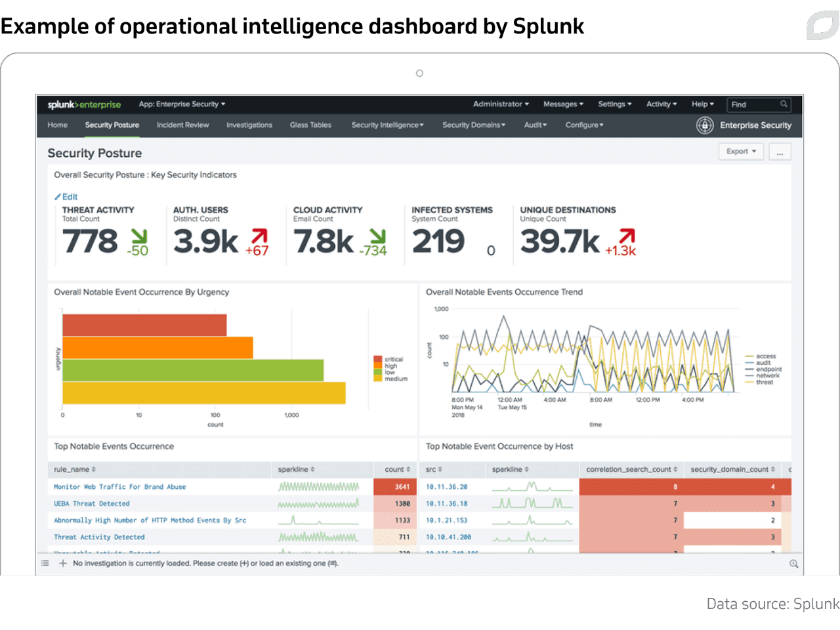Open the "..." more options button
Screen dimensions: 840x630
click(780, 152)
